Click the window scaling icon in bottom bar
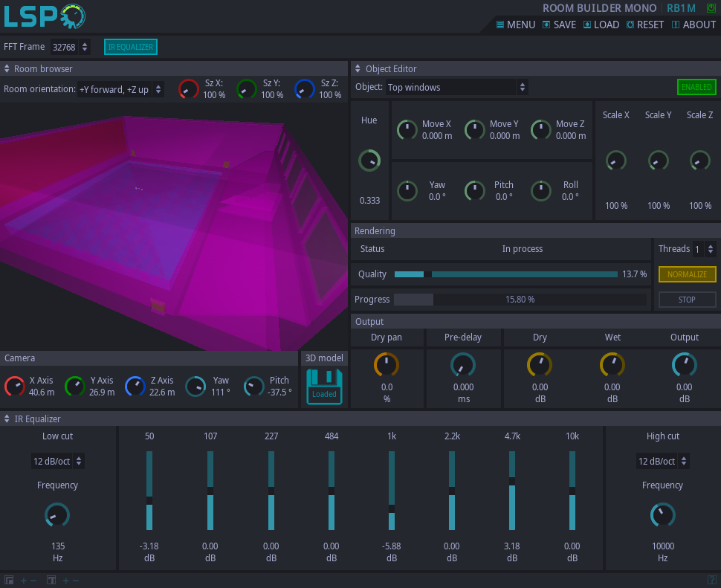 click(x=9, y=580)
